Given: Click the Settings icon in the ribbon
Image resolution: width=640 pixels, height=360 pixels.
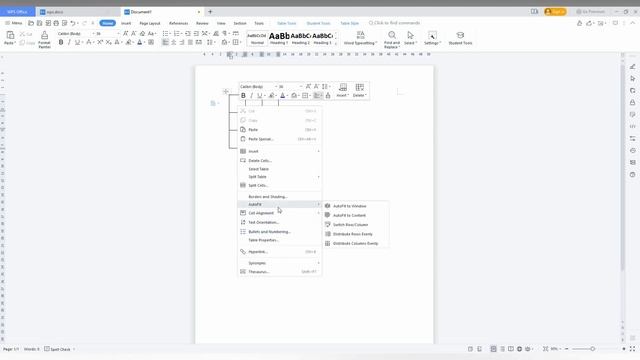Looking at the screenshot, I should tap(432, 36).
